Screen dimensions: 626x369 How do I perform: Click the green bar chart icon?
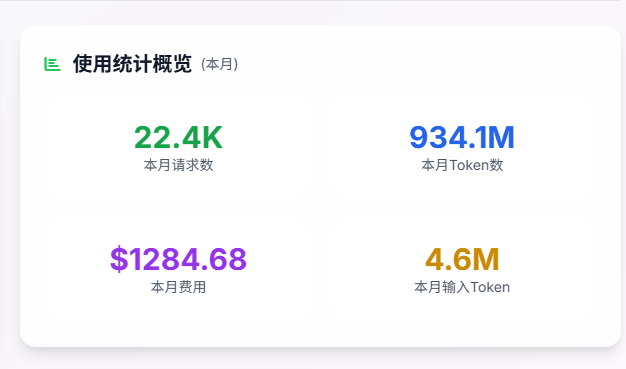52,64
